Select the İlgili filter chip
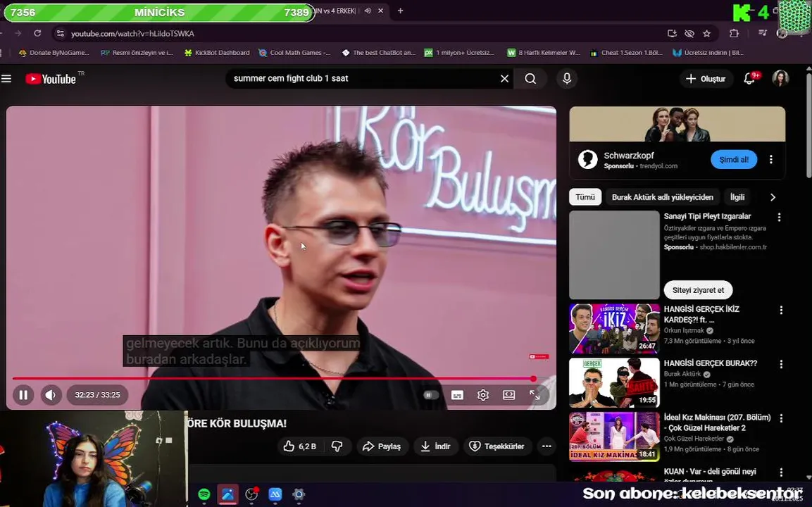 (737, 197)
